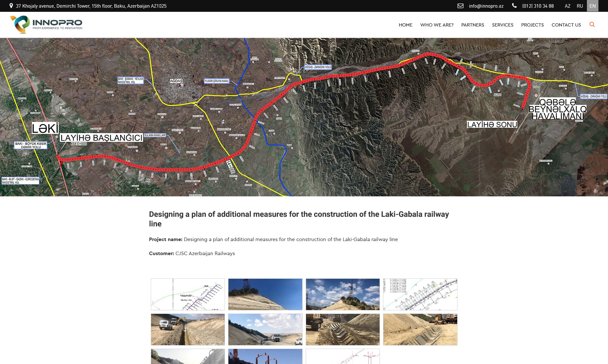Select the EN language option
This screenshot has width=608, height=364.
(593, 6)
